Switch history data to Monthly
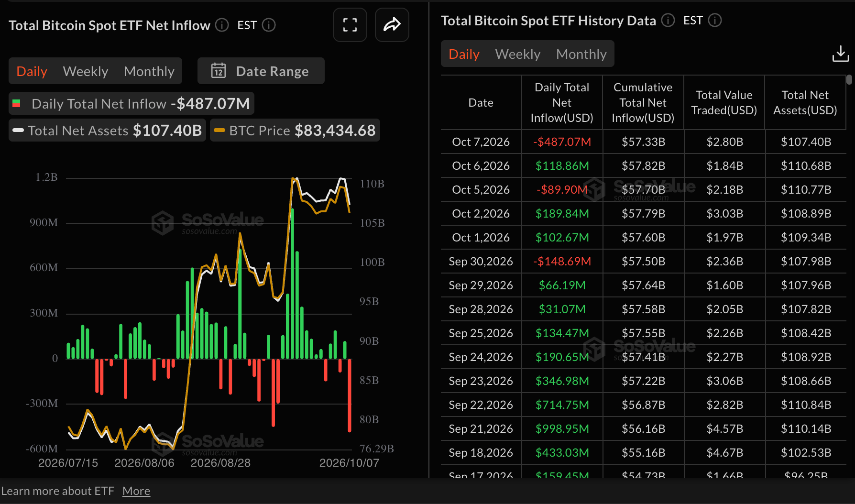855x504 pixels. 581,54
